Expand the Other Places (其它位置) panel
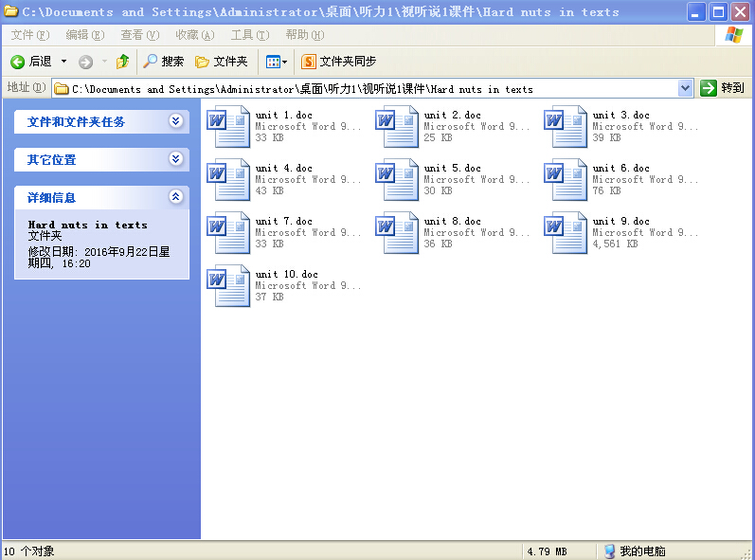This screenshot has width=755, height=560. [175, 159]
